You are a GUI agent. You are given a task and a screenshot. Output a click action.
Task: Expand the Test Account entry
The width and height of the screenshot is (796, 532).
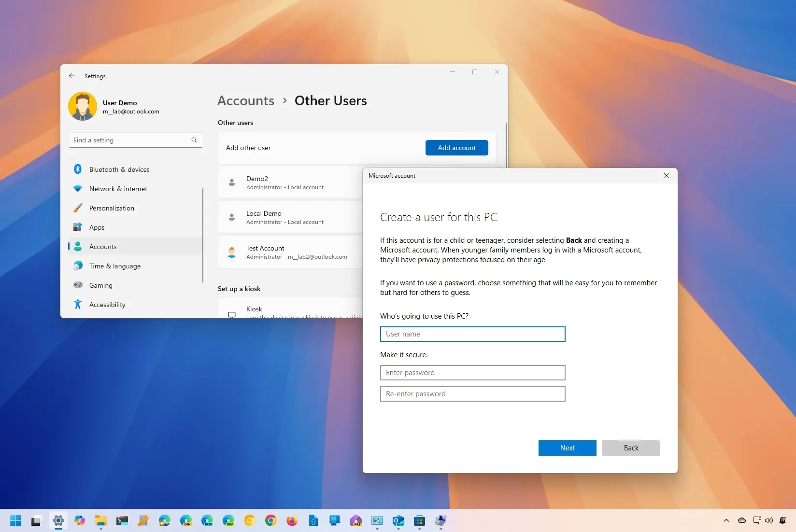tap(290, 252)
